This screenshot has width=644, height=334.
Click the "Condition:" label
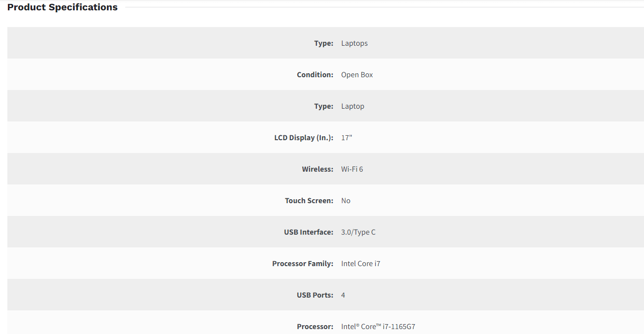click(x=315, y=75)
